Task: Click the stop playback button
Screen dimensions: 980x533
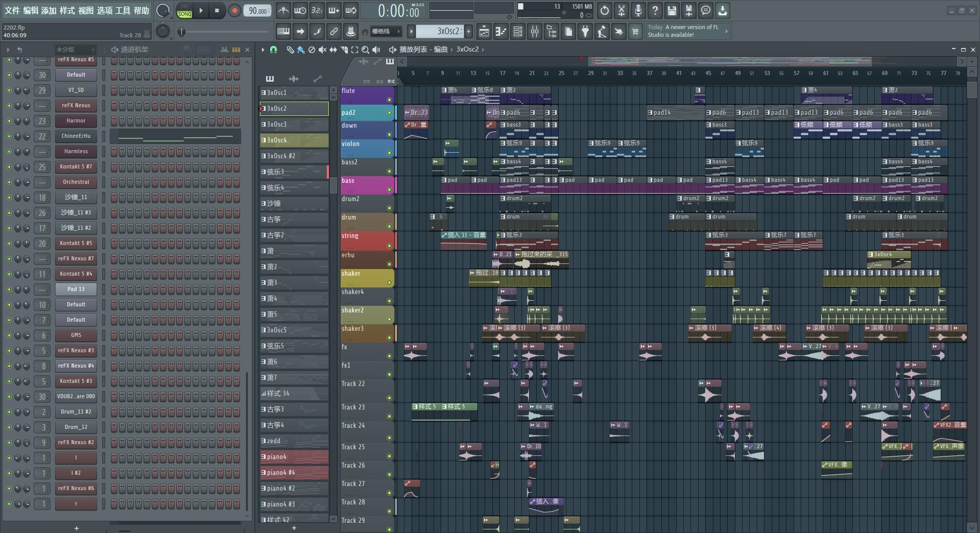Action: click(217, 10)
